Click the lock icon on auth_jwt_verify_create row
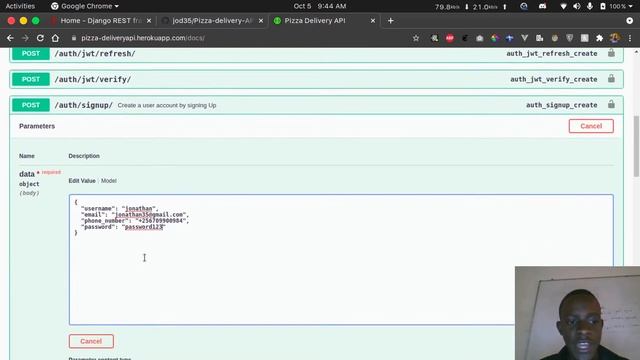 611,78
